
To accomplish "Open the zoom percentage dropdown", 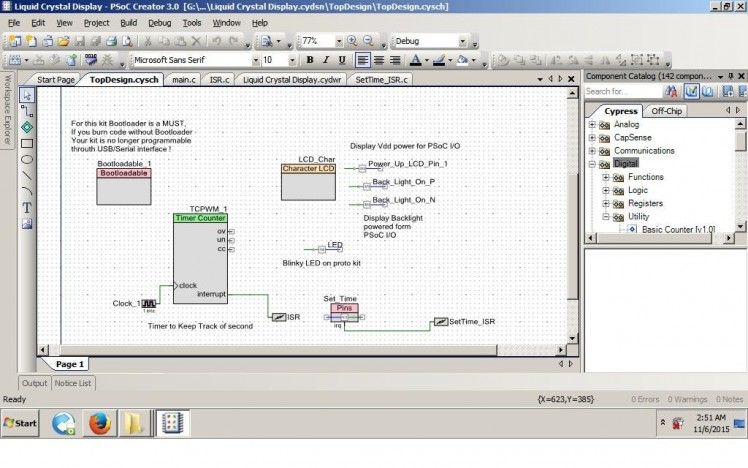I will click(x=339, y=41).
